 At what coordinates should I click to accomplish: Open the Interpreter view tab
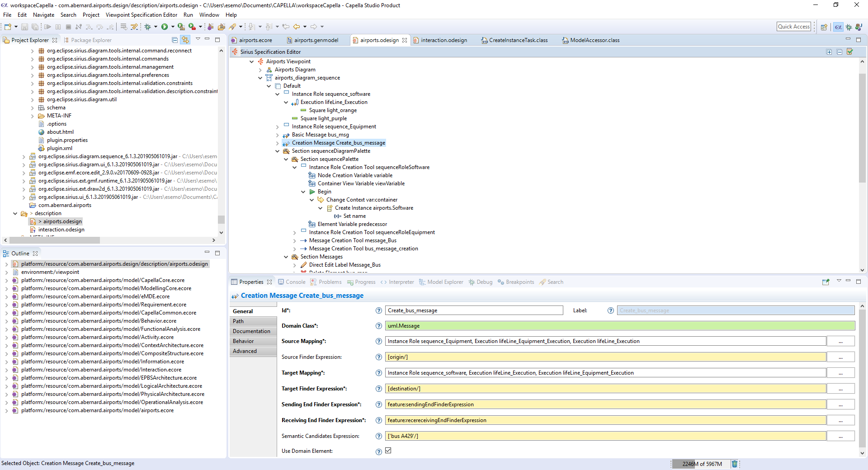tap(397, 282)
